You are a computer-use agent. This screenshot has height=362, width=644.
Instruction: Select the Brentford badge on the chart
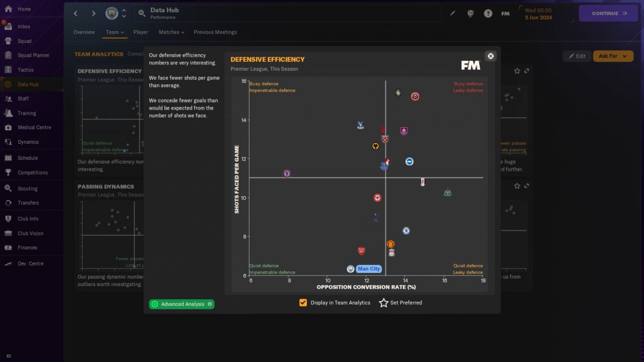click(x=378, y=198)
